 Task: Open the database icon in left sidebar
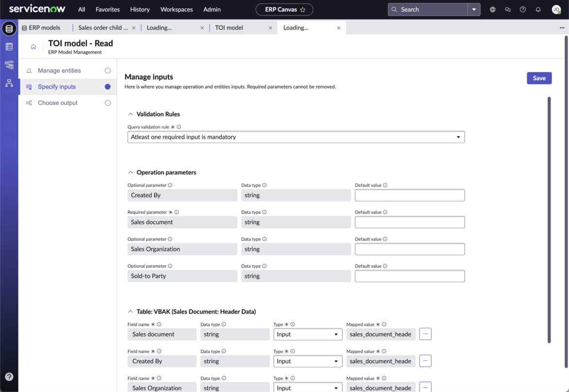tap(9, 29)
